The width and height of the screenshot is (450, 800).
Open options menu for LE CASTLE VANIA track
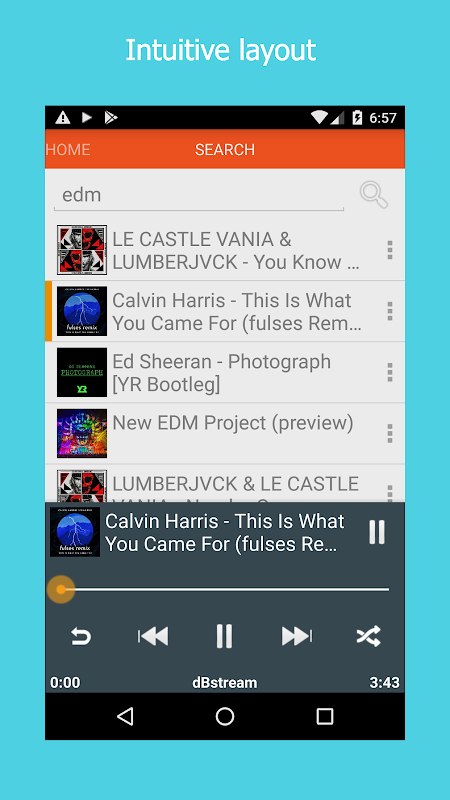pos(390,250)
